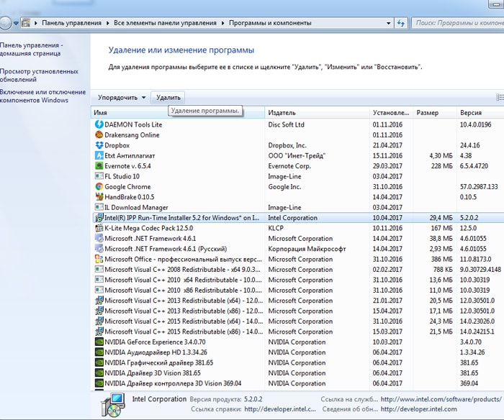Open http://www.intel.com/software/products/ support link

point(441,399)
